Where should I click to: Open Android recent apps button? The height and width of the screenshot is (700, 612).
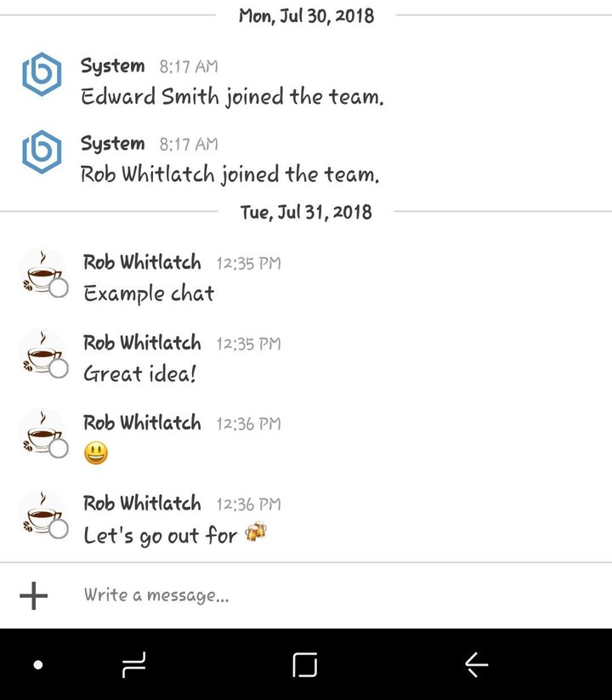(x=133, y=665)
